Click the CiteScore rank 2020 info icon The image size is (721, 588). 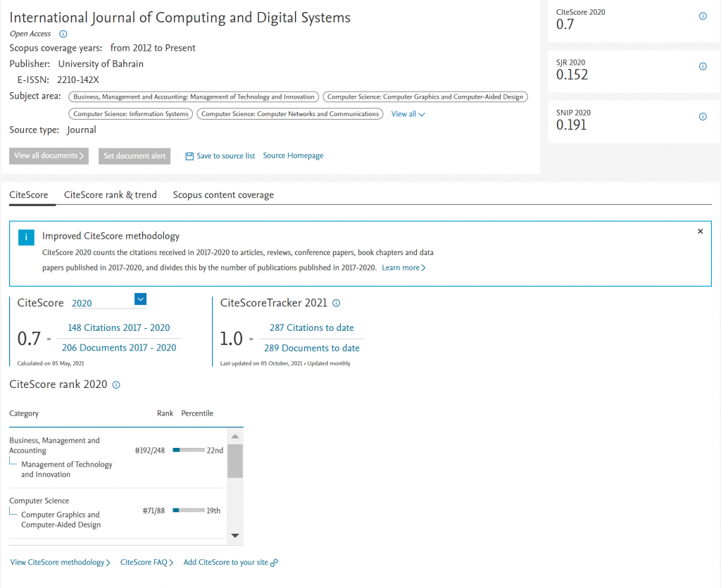coord(116,385)
